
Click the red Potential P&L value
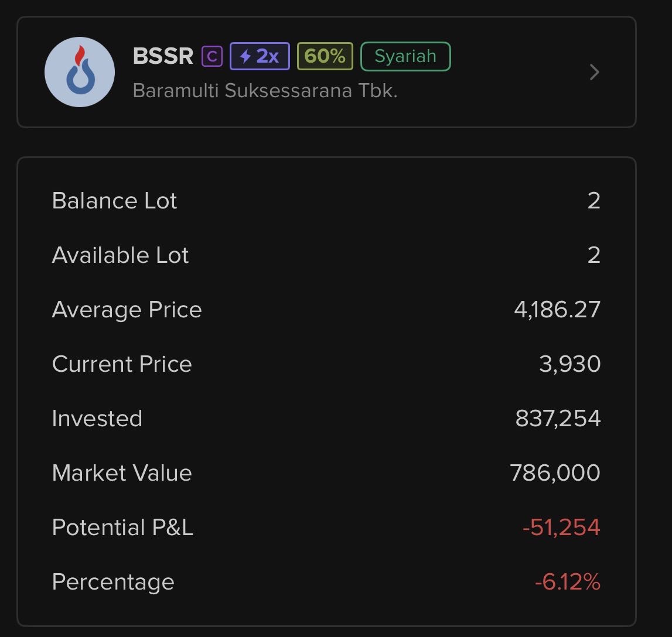coord(561,528)
